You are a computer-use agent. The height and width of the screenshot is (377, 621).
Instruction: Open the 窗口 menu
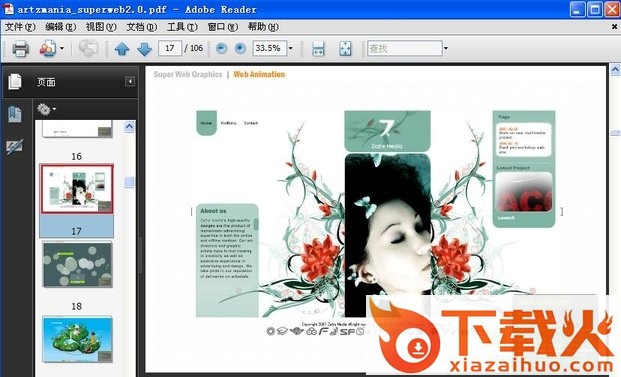click(223, 27)
